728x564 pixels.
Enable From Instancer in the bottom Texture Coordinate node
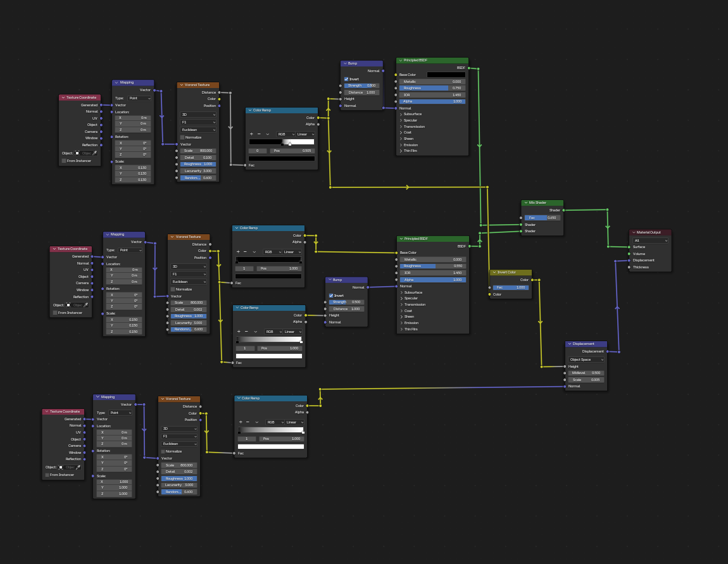tap(47, 475)
